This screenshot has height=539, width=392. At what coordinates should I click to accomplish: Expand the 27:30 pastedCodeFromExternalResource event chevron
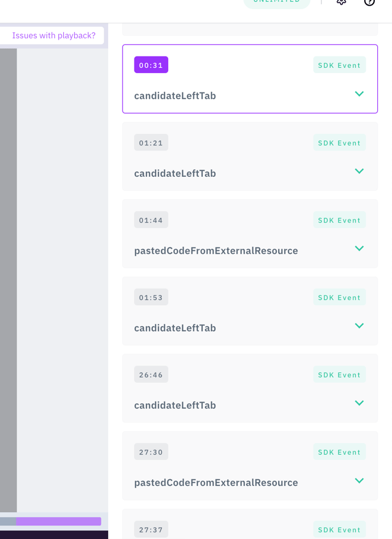[x=359, y=481]
